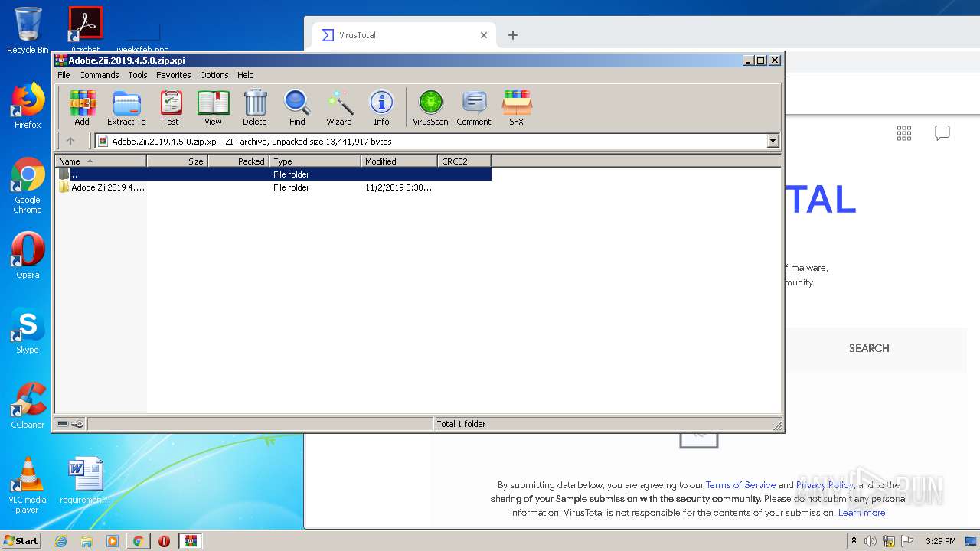Screen dimensions: 980x551
Task: Open the Options menu
Action: pyautogui.click(x=214, y=75)
